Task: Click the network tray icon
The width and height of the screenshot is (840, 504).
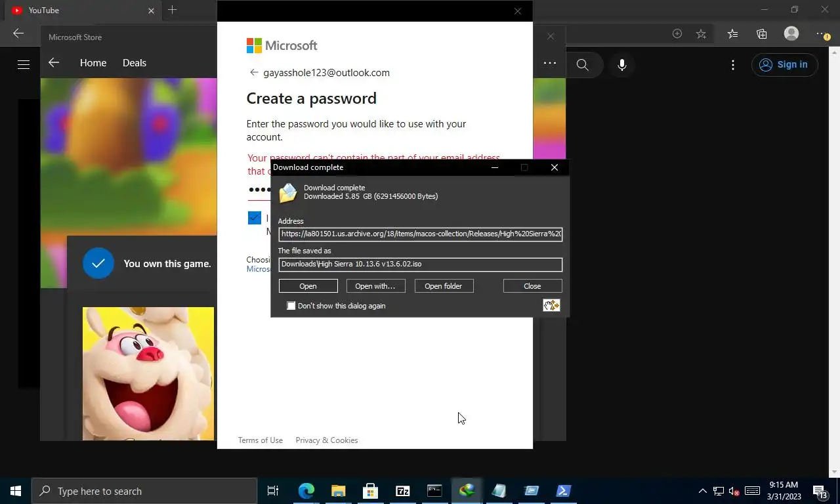Action: coord(719,491)
